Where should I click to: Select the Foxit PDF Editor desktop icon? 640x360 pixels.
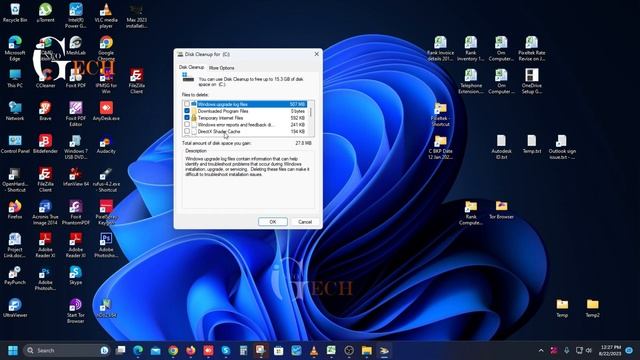(76, 114)
